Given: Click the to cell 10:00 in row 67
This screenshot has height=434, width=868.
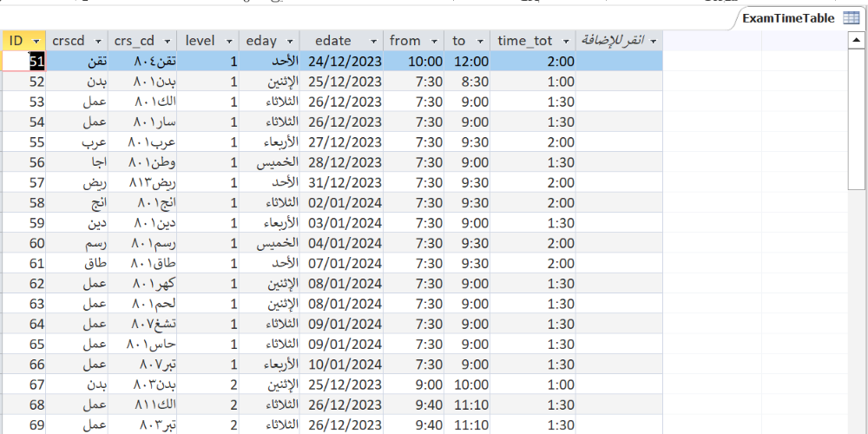Looking at the screenshot, I should (x=467, y=385).
